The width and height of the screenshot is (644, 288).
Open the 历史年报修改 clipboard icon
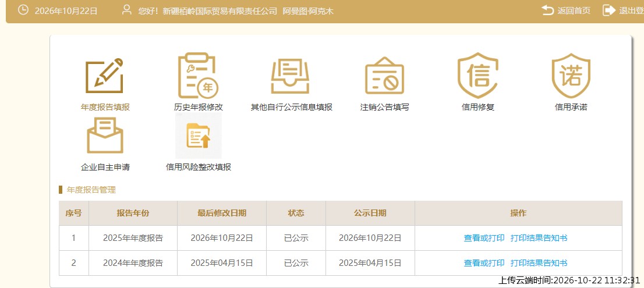(198, 76)
